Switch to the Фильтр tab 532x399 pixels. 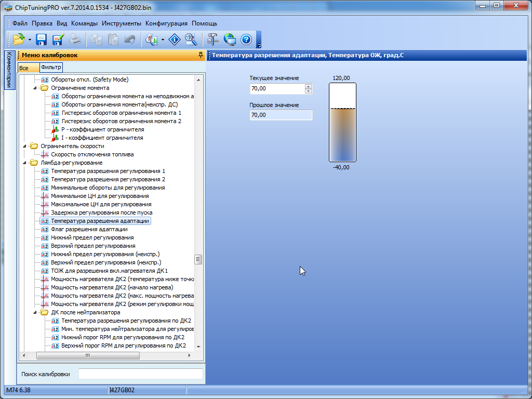[51, 68]
